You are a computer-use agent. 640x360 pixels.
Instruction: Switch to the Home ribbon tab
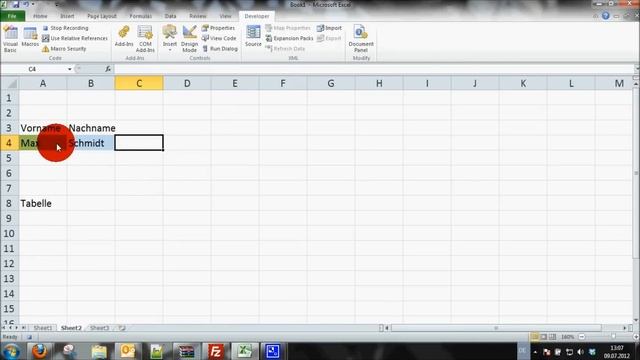[40, 16]
